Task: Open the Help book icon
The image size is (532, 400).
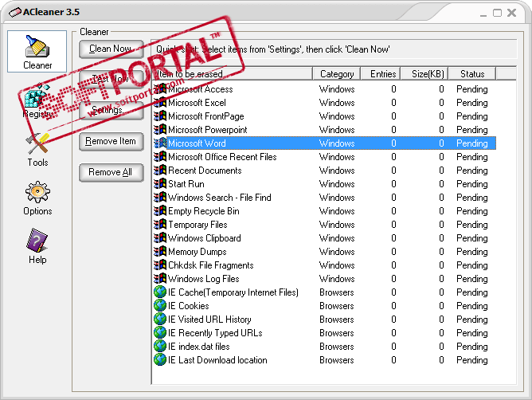Action: coord(37,241)
